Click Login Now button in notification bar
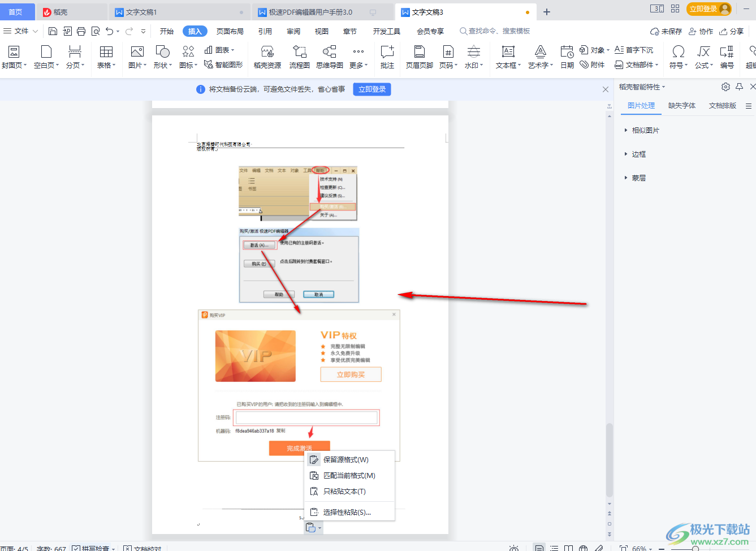The height and width of the screenshot is (551, 756). pyautogui.click(x=372, y=89)
